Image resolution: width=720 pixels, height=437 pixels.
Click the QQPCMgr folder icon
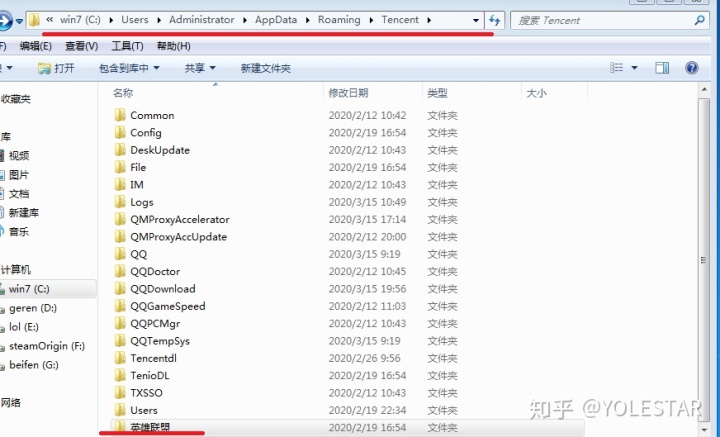[x=120, y=323]
